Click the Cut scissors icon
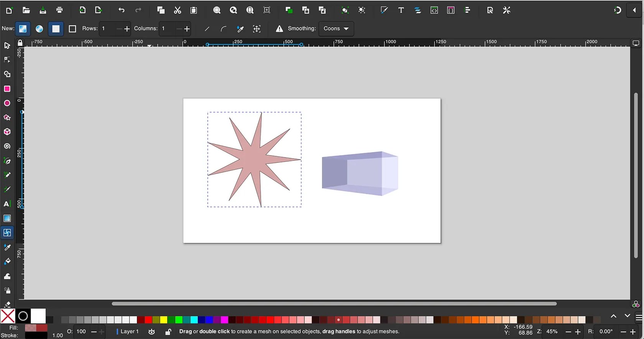644x339 pixels. tap(177, 10)
